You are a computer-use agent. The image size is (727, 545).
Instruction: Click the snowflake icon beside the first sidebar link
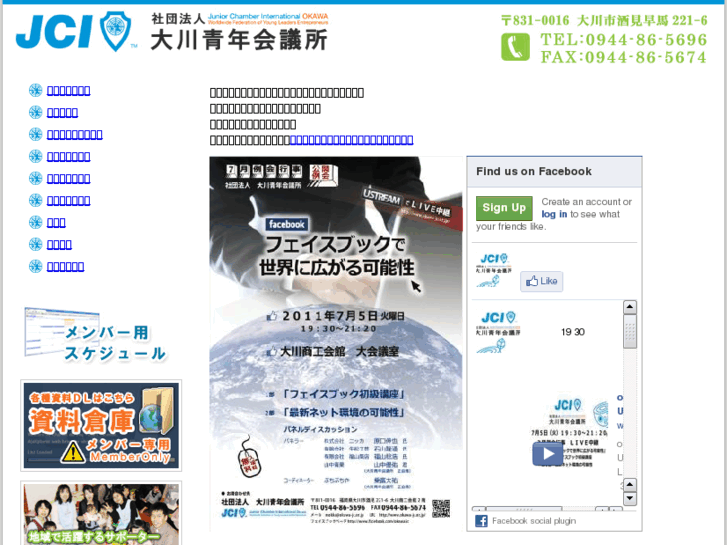(35, 90)
